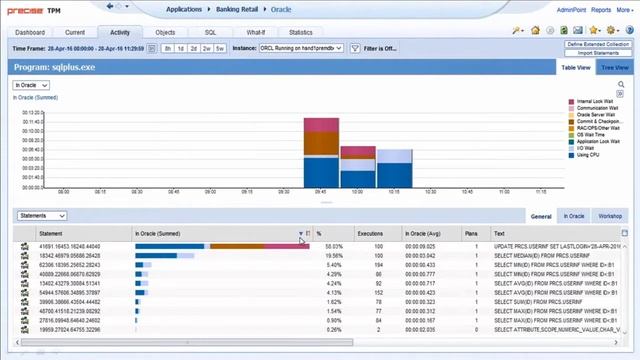Viewport: 640px width, 360px height.
Task: Select the Workshop table tab
Action: click(x=610, y=216)
